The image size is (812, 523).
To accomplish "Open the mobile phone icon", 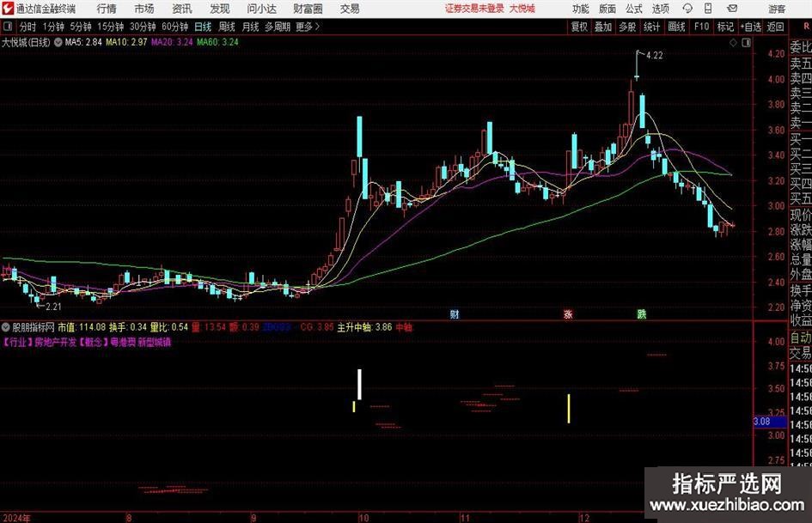I will [x=708, y=9].
